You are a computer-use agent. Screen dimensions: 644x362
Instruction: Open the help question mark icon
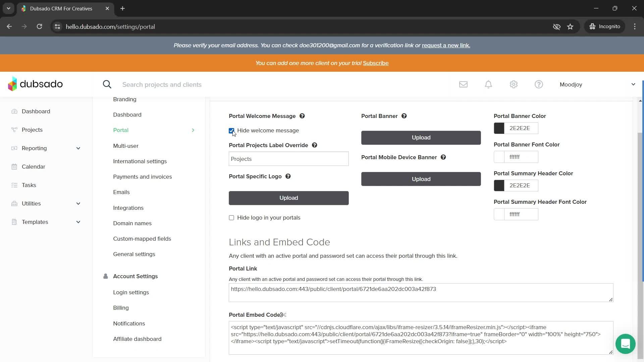[539, 84]
